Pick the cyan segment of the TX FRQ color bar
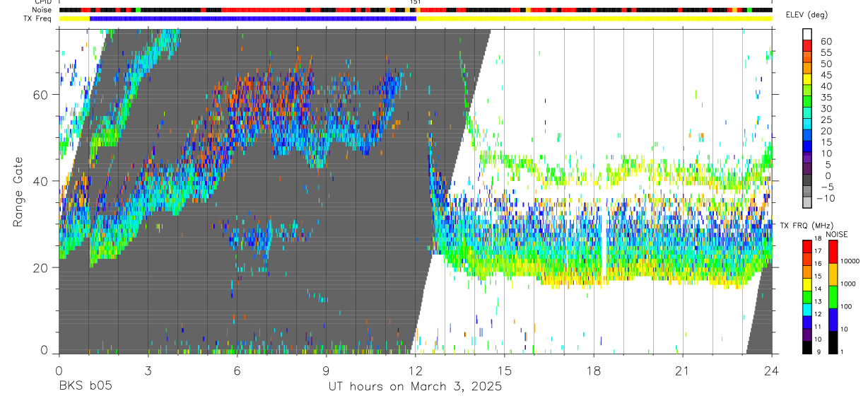 click(807, 309)
